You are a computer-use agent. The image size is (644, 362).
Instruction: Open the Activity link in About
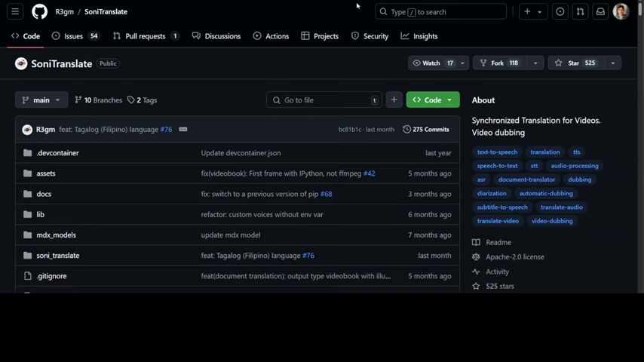490,271
